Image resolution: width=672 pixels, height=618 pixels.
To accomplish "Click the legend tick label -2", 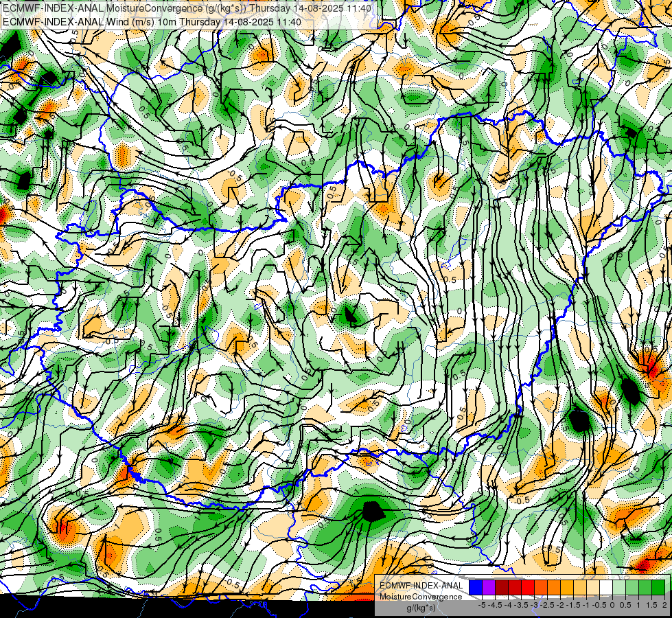I will (561, 606).
